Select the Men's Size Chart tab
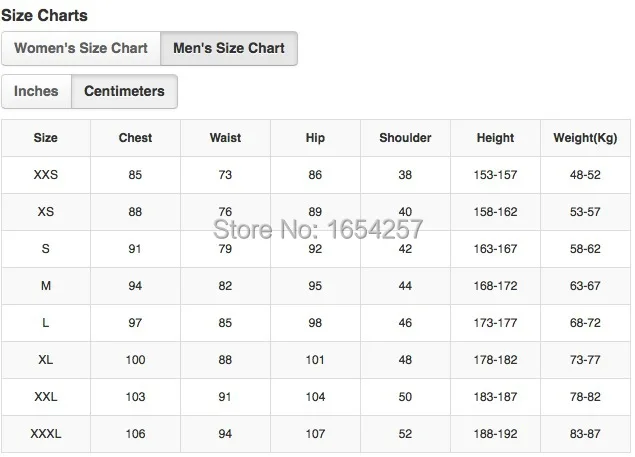Viewport: 635px width, 457px height. (229, 48)
